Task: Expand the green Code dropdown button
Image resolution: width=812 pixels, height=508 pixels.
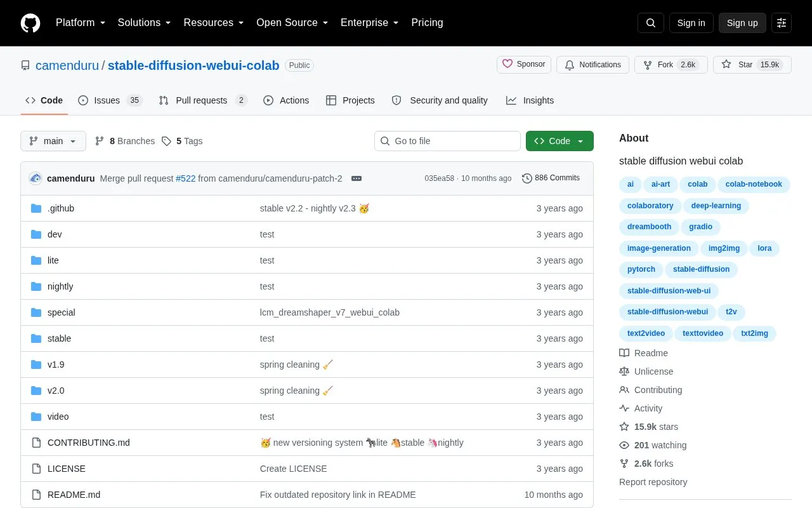Action: pyautogui.click(x=560, y=141)
